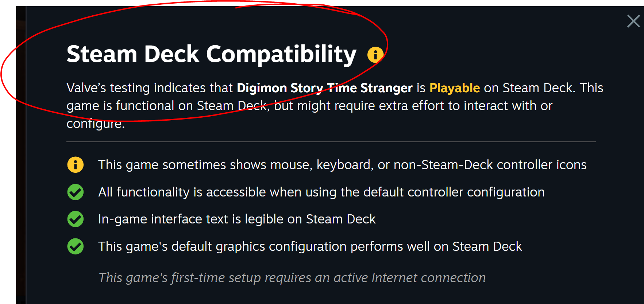
Task: Click the yellow Playable rating text
Action: [x=454, y=88]
